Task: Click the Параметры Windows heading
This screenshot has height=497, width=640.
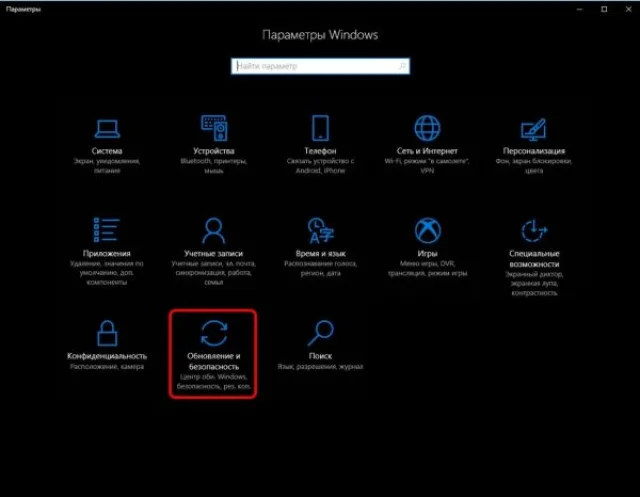Action: pos(320,35)
